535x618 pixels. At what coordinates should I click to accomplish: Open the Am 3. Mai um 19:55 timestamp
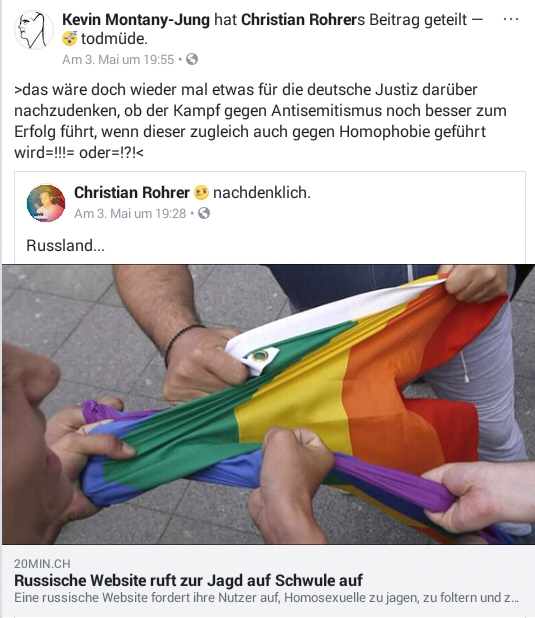pos(118,60)
